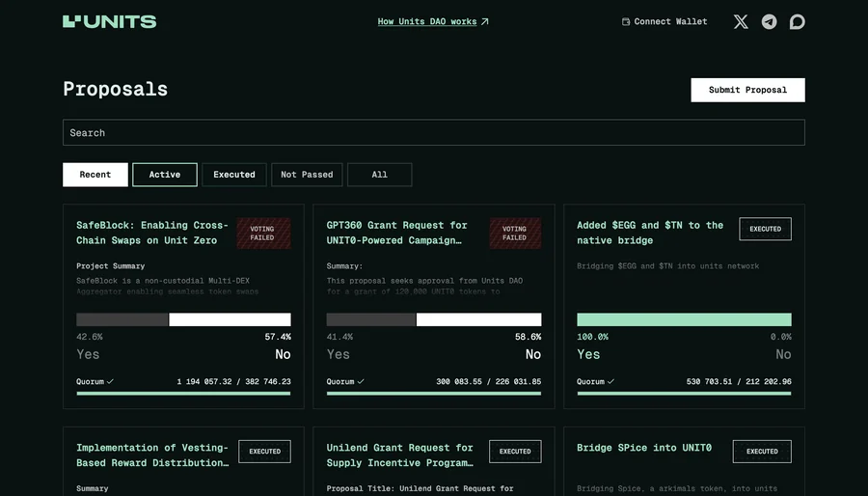Click quorum checkmark on $EGG and $TN card
The height and width of the screenshot is (496, 868).
[x=610, y=381]
